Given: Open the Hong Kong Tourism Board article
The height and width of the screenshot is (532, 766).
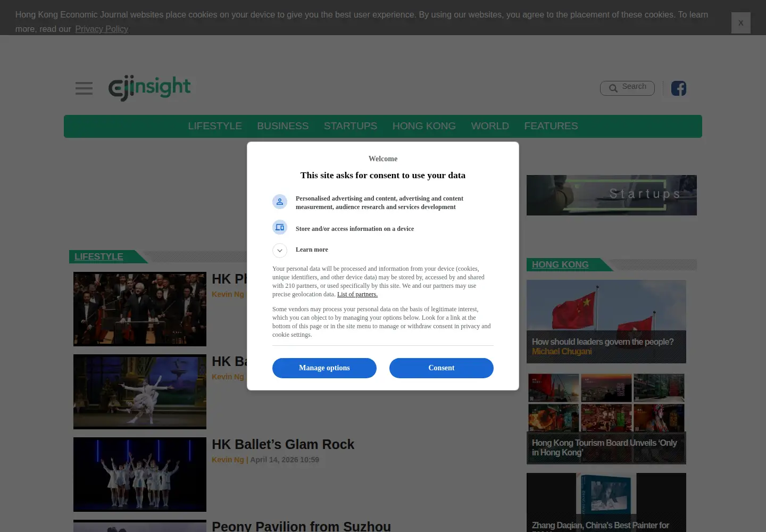Looking at the screenshot, I should (x=606, y=419).
